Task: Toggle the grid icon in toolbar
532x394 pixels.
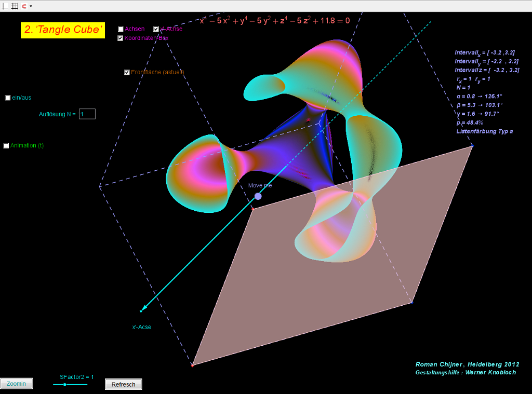Action: pyautogui.click(x=15, y=6)
